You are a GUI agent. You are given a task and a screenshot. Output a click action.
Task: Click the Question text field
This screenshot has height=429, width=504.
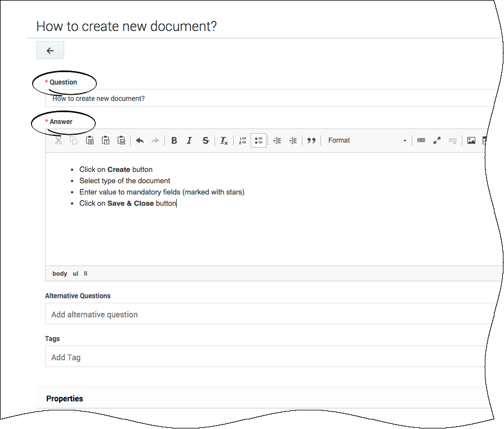point(270,99)
